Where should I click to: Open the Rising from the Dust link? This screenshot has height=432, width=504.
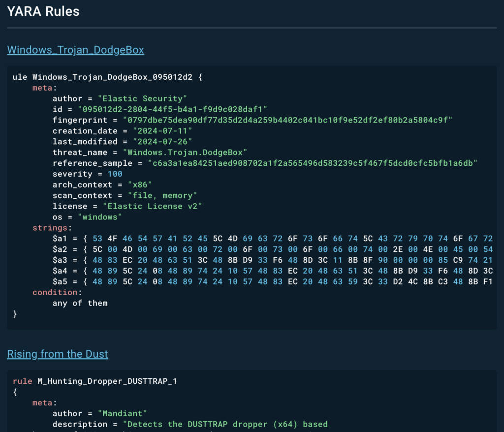pyautogui.click(x=58, y=354)
